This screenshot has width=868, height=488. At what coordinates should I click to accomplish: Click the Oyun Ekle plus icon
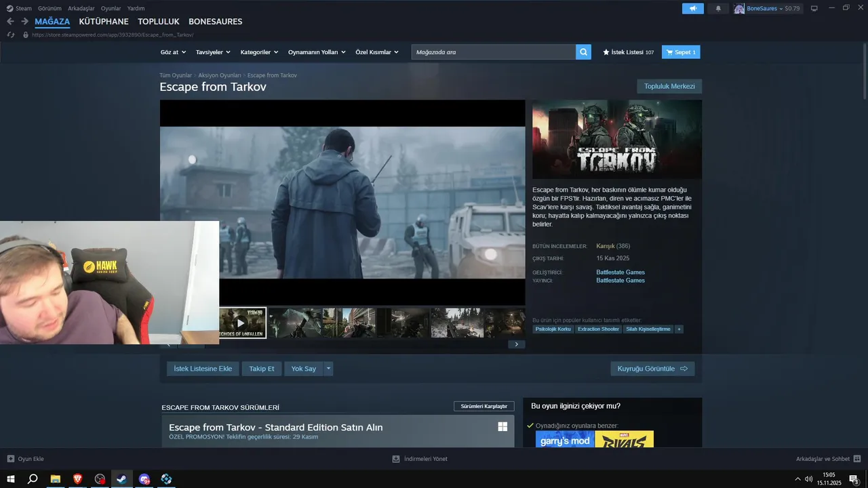10,459
